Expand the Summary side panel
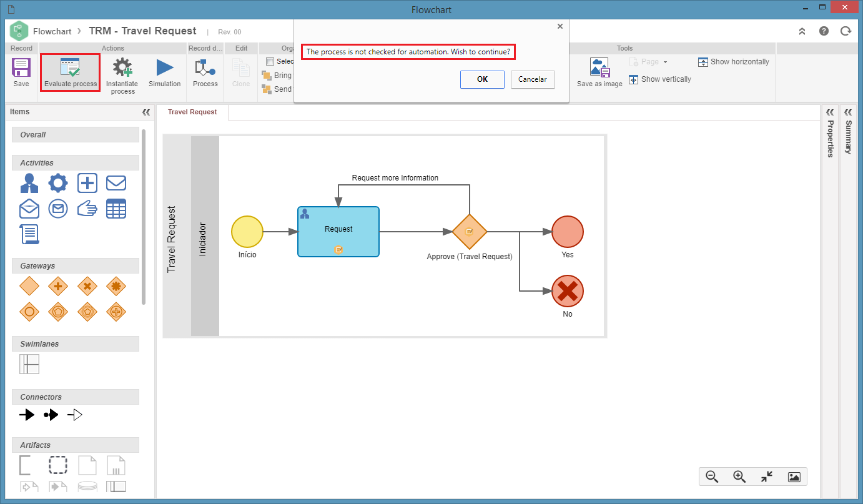863x504 pixels. coord(848,112)
